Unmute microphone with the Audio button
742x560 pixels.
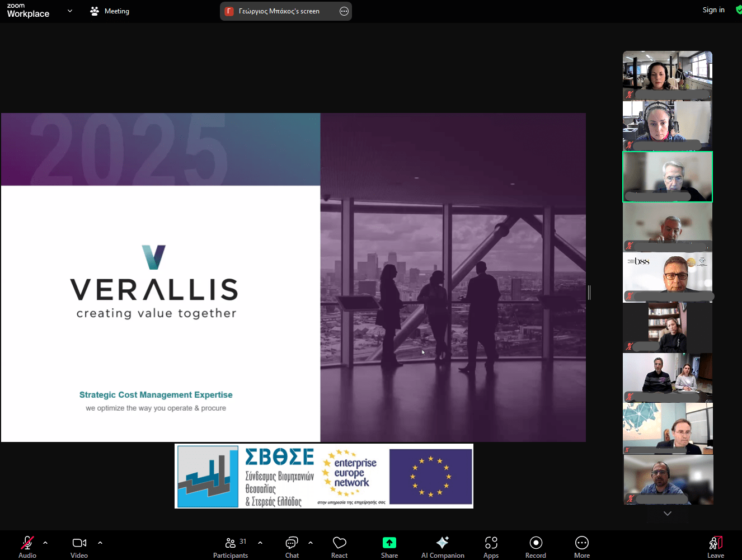[27, 547]
